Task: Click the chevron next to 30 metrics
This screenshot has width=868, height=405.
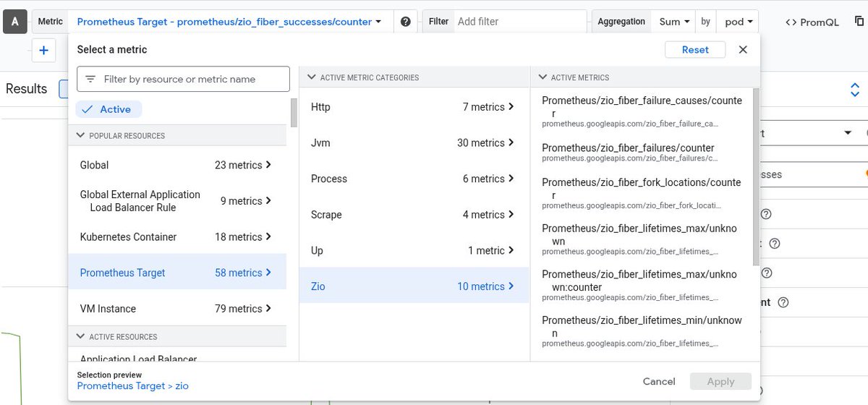Action: point(511,142)
